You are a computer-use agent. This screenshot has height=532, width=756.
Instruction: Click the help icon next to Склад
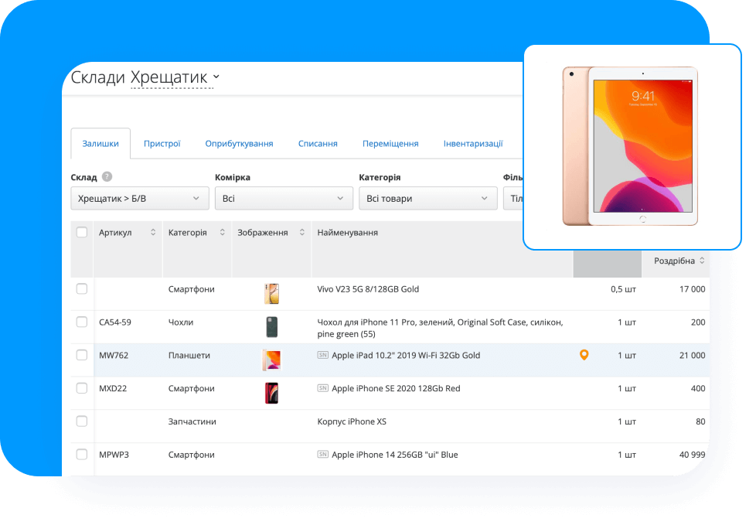[x=107, y=177]
